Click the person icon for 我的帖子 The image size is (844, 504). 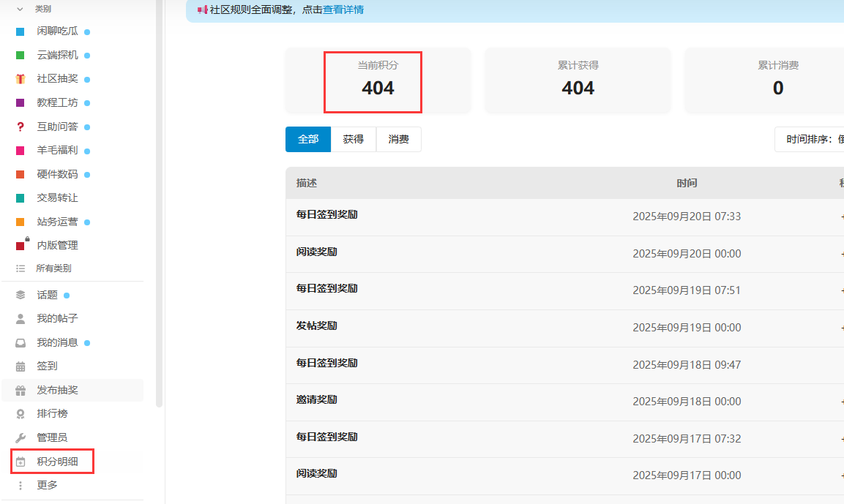coord(20,319)
